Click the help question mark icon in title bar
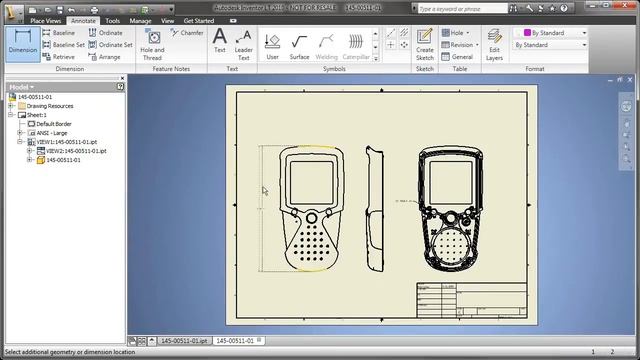This screenshot has height=360, width=640. [x=564, y=8]
